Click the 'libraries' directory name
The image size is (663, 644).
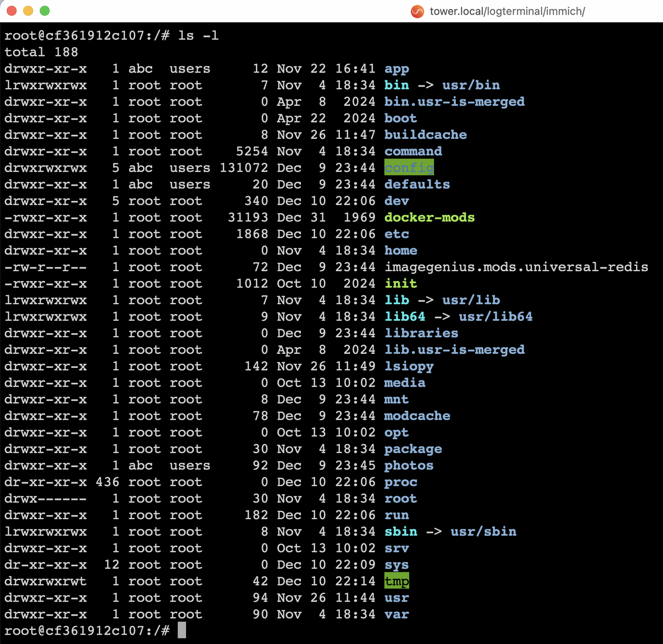coord(422,334)
